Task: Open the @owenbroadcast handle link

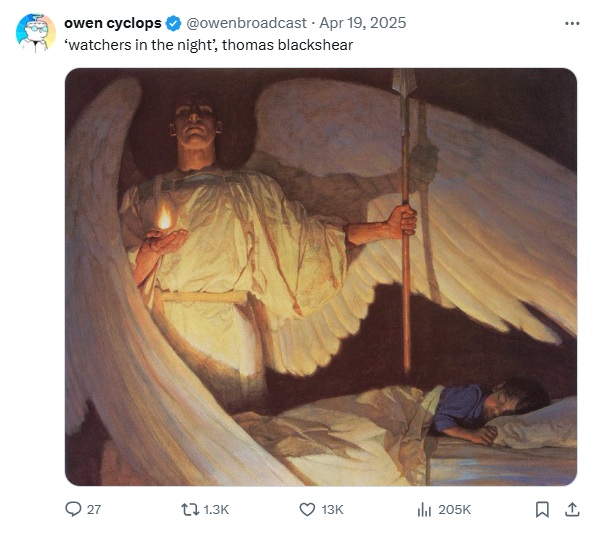Action: tap(246, 23)
